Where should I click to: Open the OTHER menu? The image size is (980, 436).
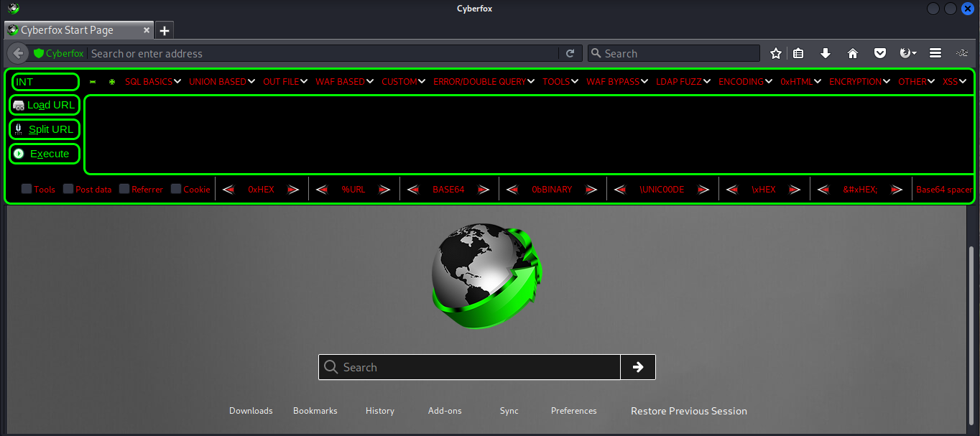(917, 82)
